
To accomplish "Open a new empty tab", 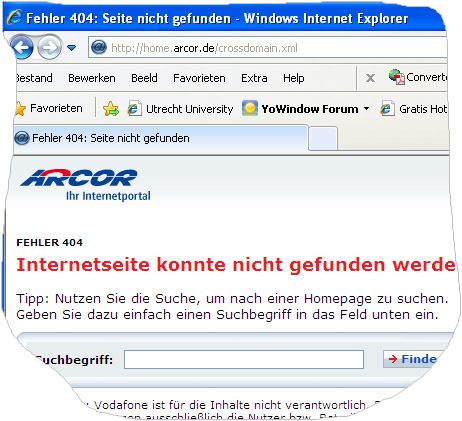I will [x=323, y=138].
